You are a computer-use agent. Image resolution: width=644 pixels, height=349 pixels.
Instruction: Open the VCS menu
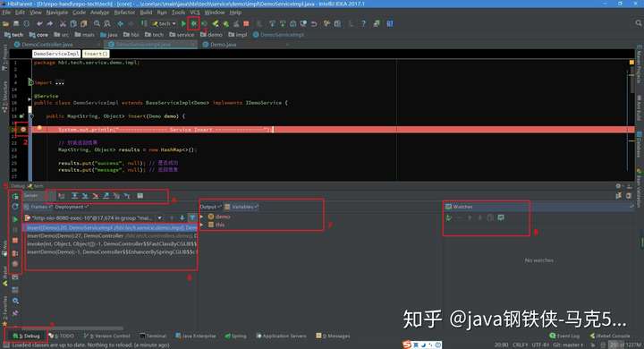(x=195, y=13)
